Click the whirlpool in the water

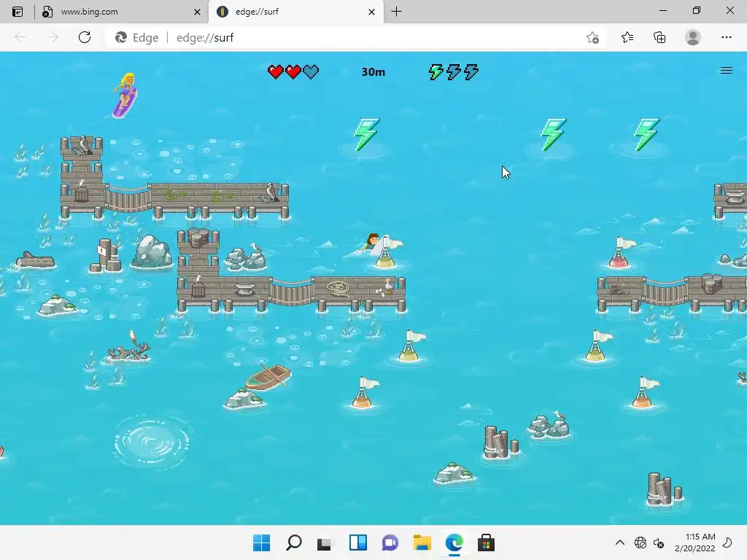(152, 443)
